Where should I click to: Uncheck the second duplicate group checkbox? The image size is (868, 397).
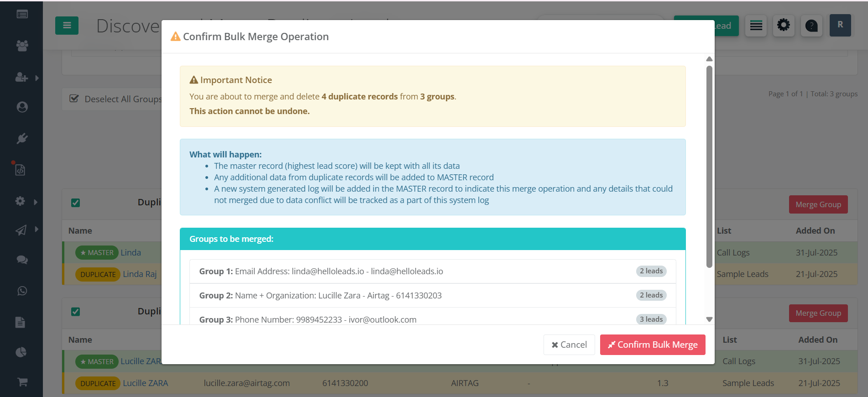[76, 312]
